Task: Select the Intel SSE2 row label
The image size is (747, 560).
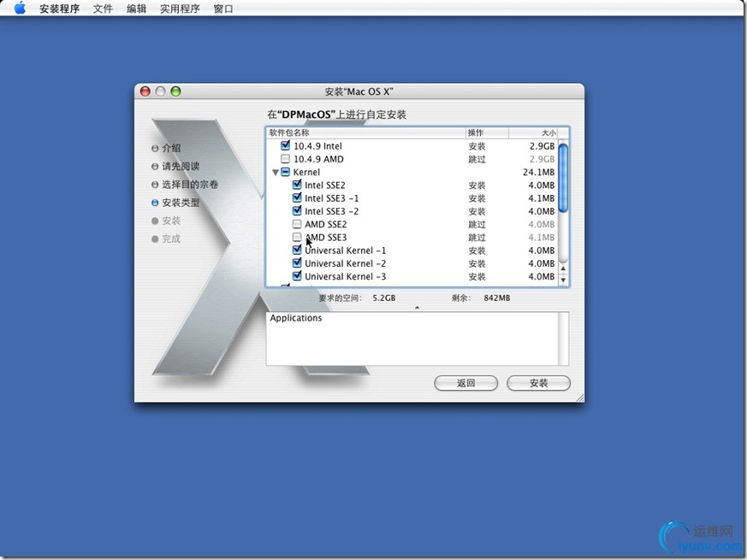Action: pos(325,185)
